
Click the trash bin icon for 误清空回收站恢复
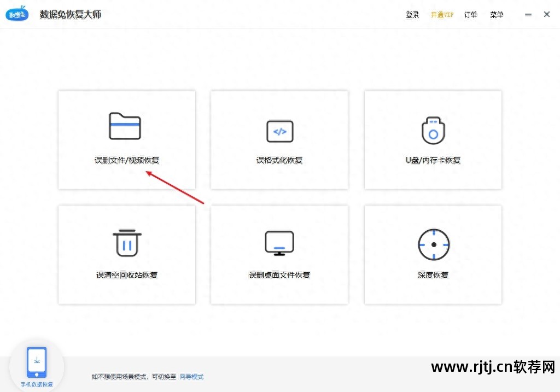(x=126, y=242)
